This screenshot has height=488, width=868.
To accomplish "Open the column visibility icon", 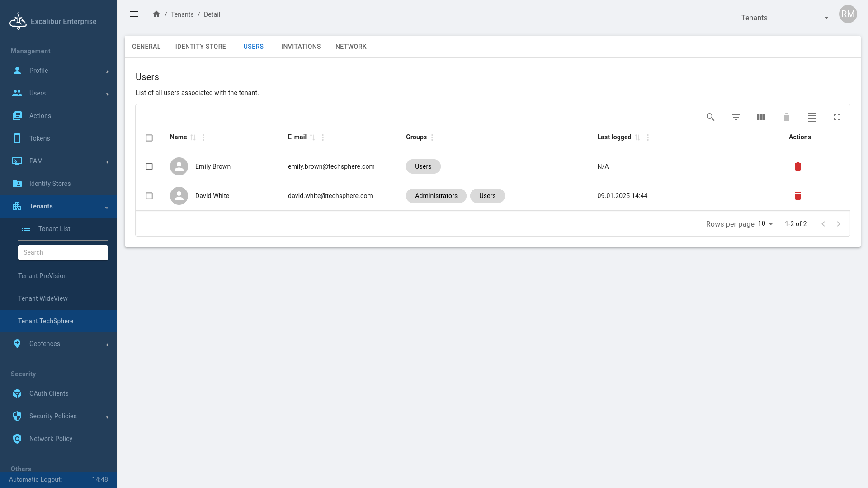I will pyautogui.click(x=761, y=117).
